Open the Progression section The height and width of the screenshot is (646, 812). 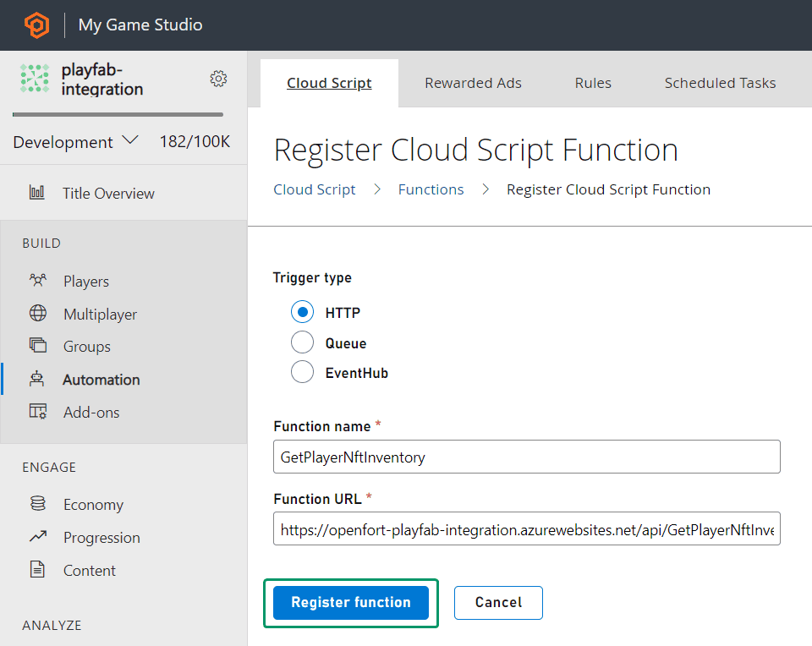click(101, 537)
